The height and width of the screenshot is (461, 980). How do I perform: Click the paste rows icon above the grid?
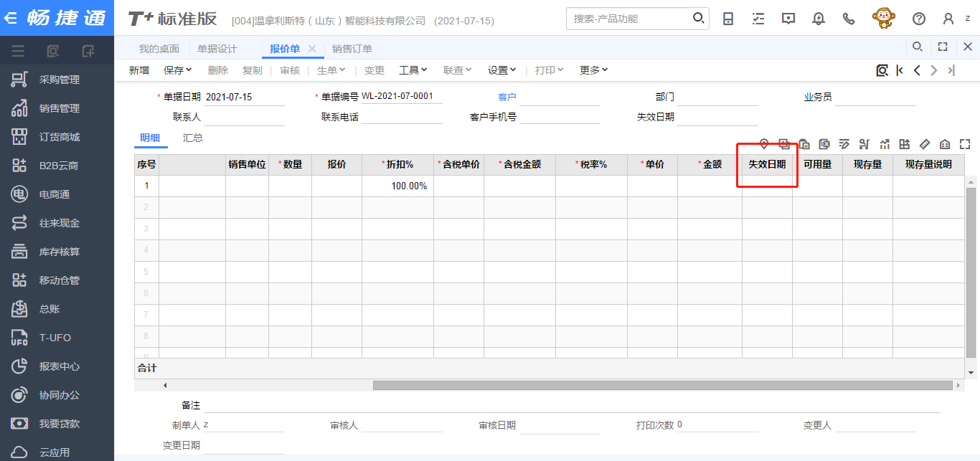(804, 144)
